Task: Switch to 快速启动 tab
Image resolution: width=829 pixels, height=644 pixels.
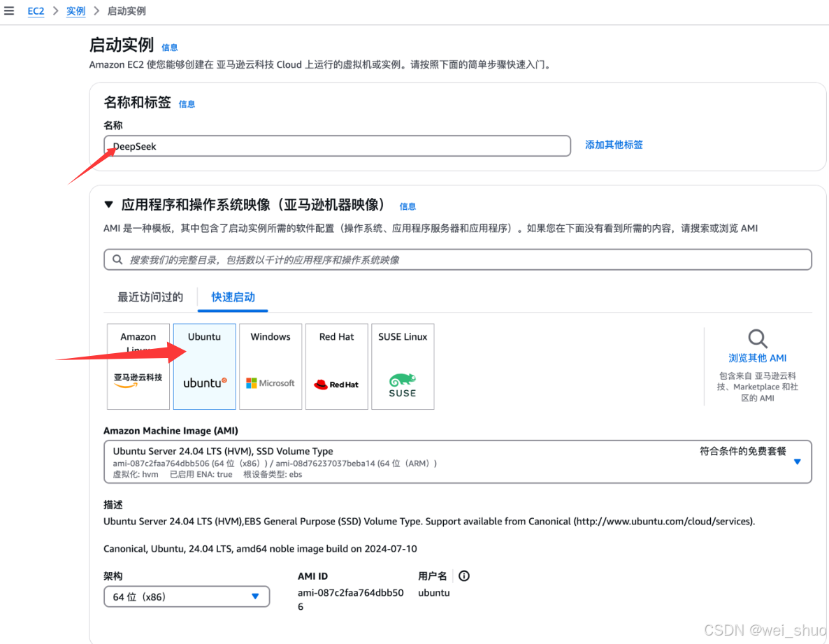Action: 233,297
